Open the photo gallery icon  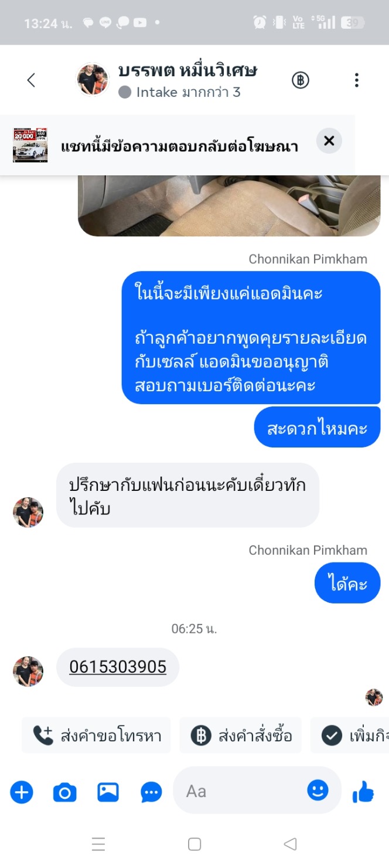pyautogui.click(x=108, y=792)
